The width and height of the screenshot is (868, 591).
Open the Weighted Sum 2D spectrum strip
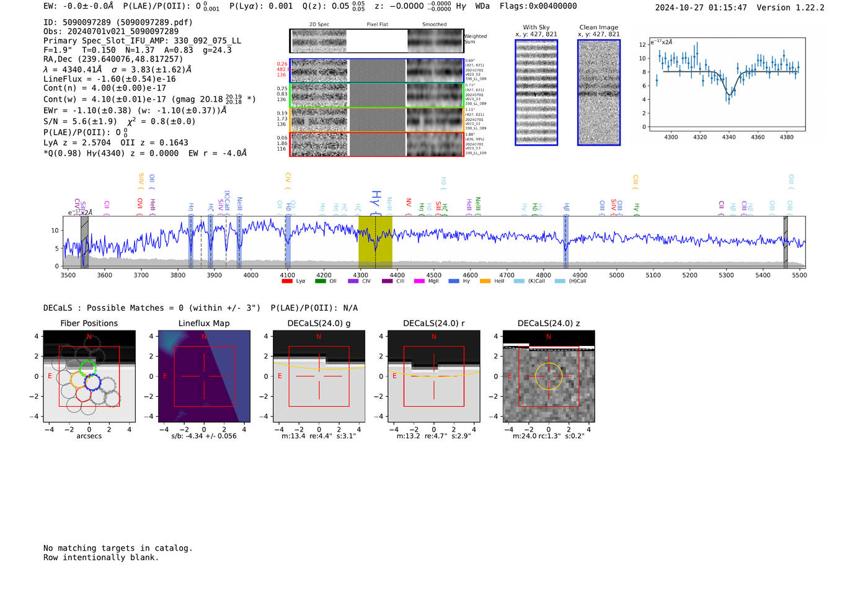coord(376,41)
